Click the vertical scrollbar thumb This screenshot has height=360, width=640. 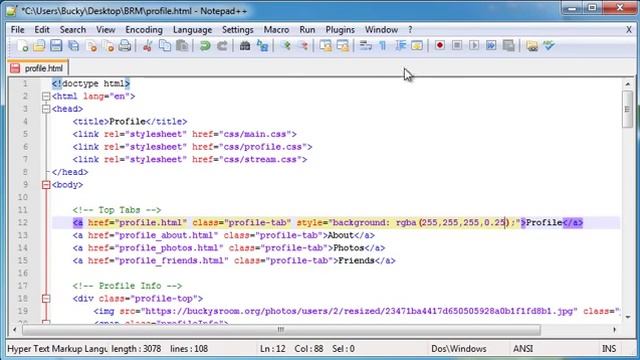(x=627, y=109)
